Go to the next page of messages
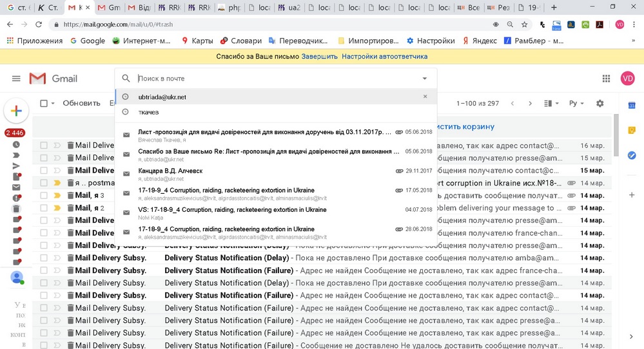This screenshot has width=644, height=349. (530, 103)
